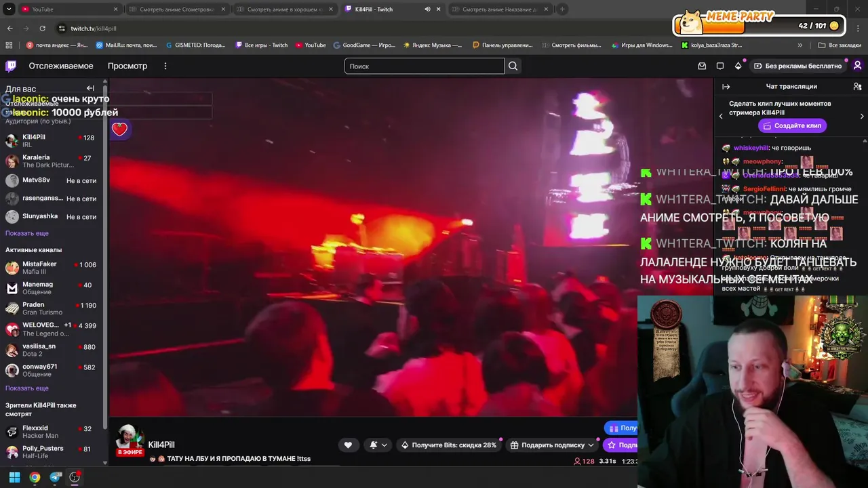
Task: Open Яндекс Музыка bookmark
Action: (x=432, y=45)
